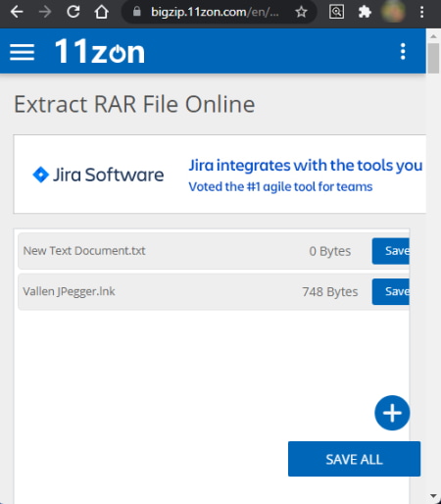Click 'Voted the #1 agile tool for teams'
The height and width of the screenshot is (504, 441).
[x=280, y=186]
